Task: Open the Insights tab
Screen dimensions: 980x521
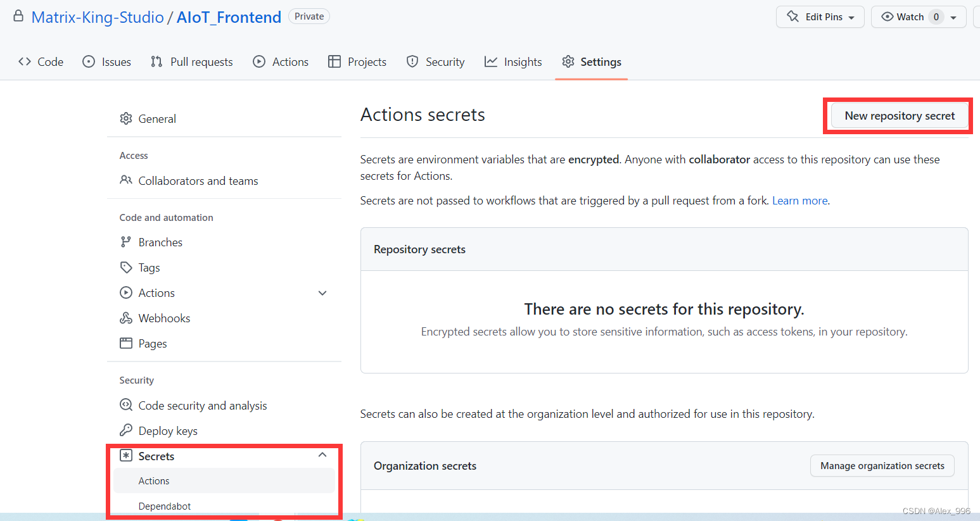Action: 513,61
